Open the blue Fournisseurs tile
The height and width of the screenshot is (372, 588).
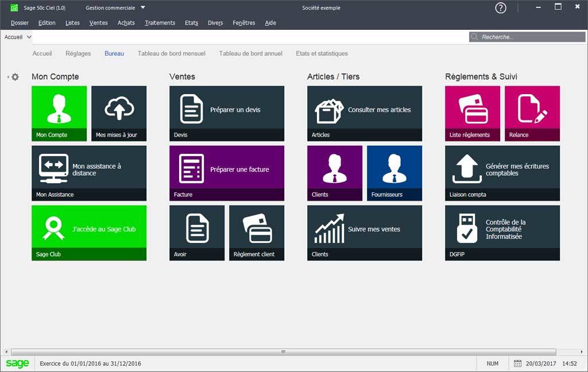coord(394,173)
